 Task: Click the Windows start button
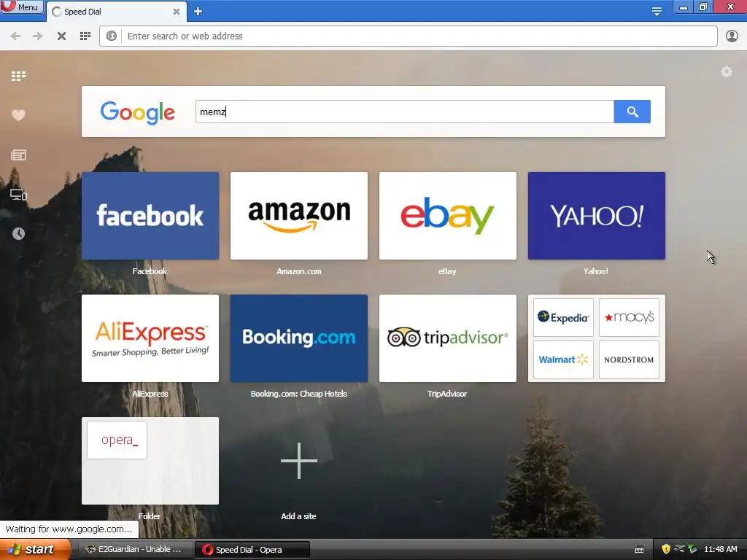coord(34,550)
